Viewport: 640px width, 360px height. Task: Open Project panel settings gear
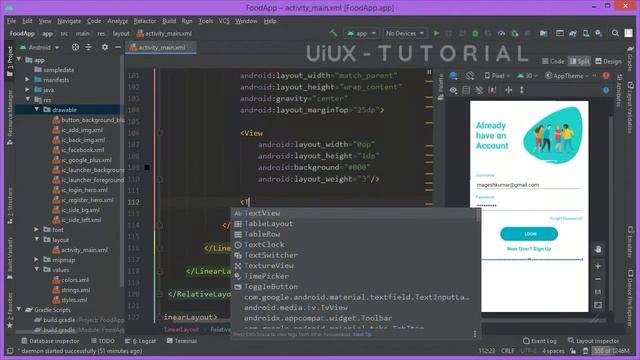(x=105, y=47)
